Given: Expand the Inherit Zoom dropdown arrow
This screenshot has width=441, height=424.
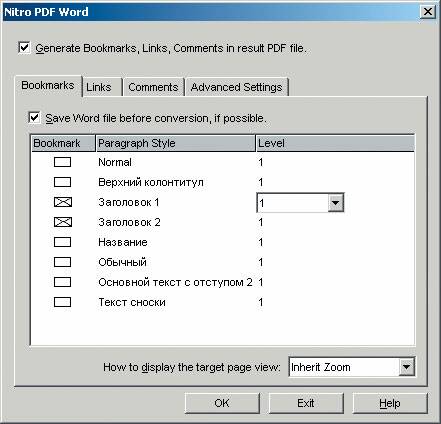Looking at the screenshot, I should pyautogui.click(x=406, y=367).
